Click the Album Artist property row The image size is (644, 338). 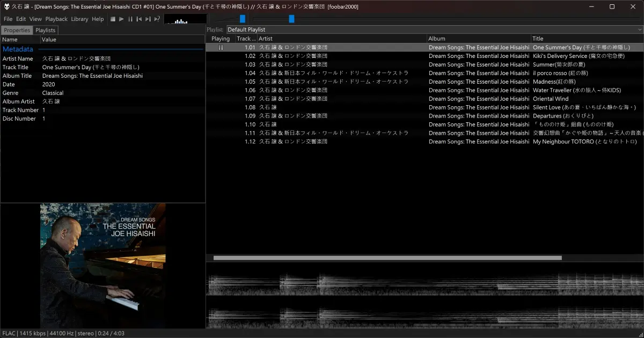point(103,101)
